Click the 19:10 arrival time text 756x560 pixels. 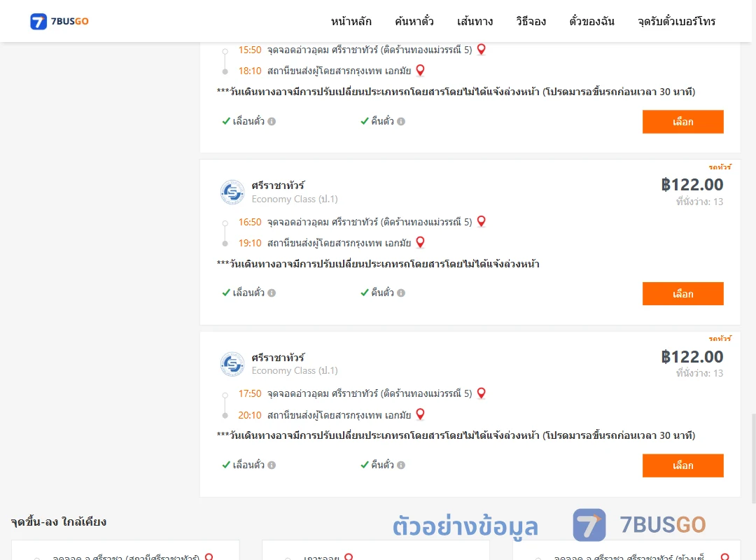pyautogui.click(x=250, y=243)
